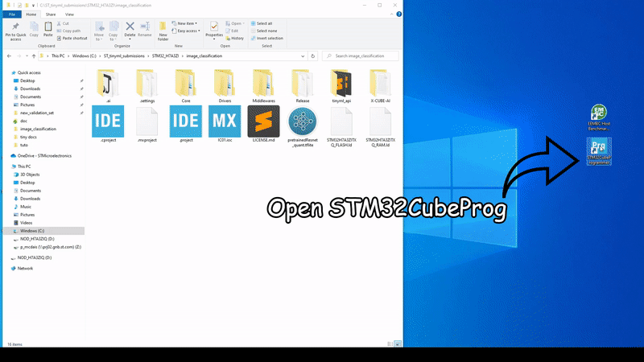Select the X-CUBE-AI folder
This screenshot has height=362, width=644.
coord(380,86)
